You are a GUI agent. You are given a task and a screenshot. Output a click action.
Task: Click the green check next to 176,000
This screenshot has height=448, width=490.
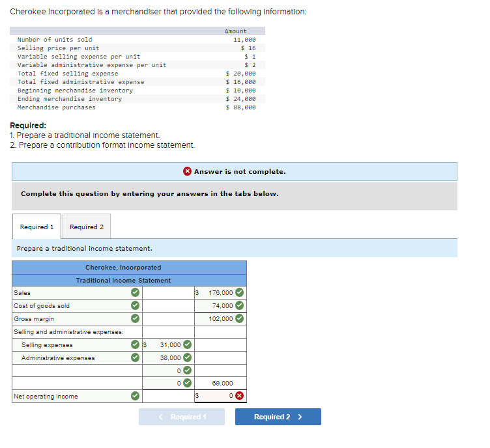[x=239, y=292]
